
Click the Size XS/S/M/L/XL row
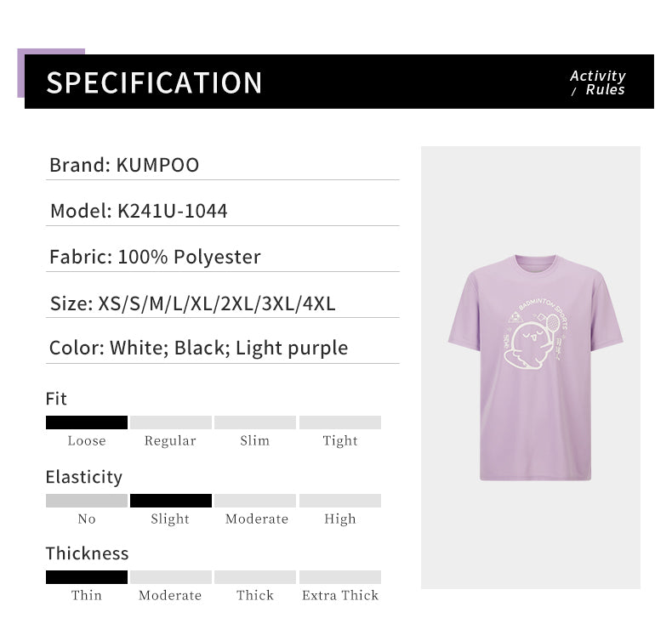tap(192, 303)
